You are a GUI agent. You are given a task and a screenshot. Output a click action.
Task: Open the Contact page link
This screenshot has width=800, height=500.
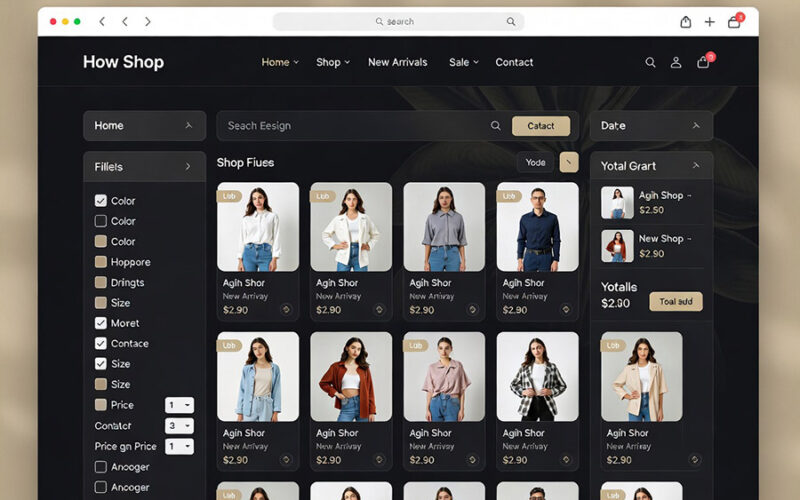[514, 62]
